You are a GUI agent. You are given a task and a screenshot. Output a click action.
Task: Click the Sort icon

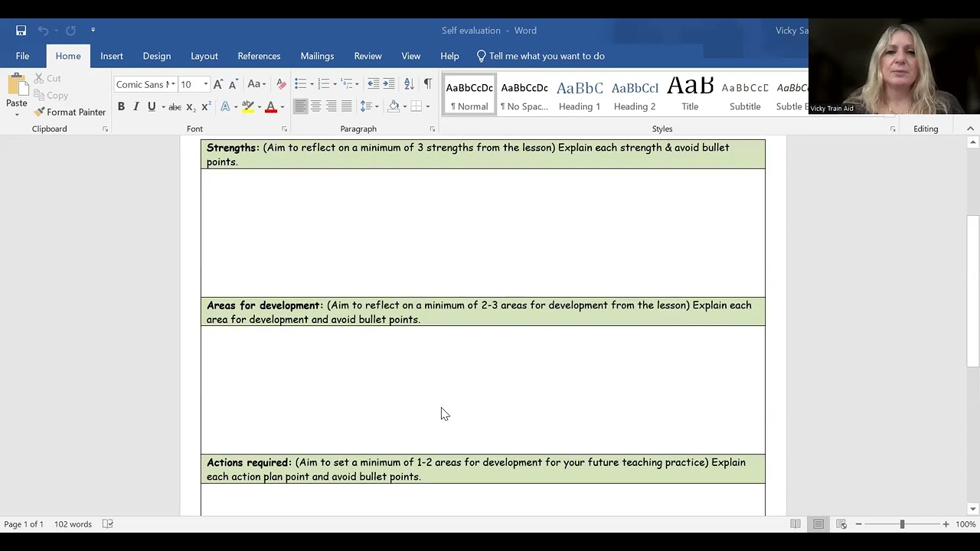[x=409, y=84]
